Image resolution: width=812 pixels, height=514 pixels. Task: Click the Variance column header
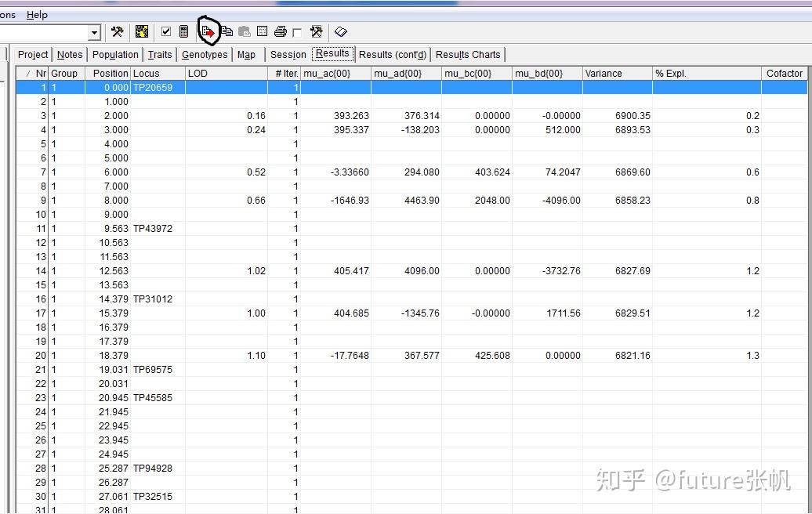pyautogui.click(x=618, y=74)
